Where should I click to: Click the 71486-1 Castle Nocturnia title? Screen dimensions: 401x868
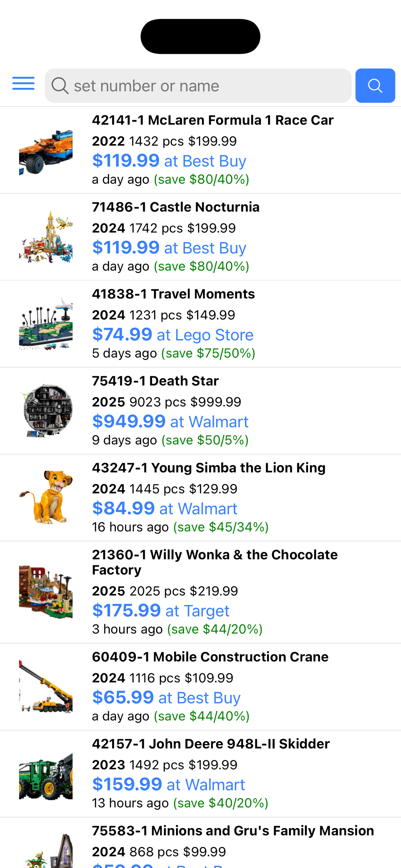[176, 207]
